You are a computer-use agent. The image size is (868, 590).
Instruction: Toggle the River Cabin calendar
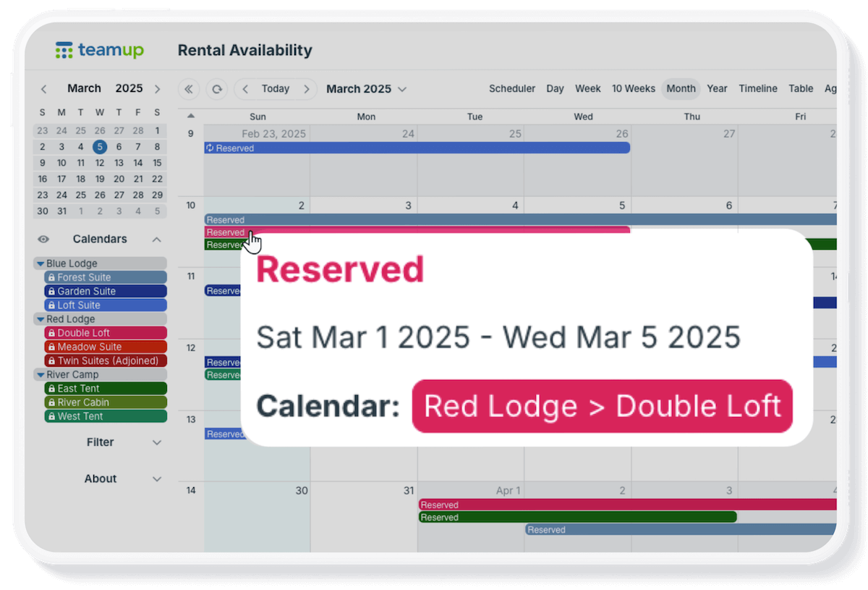click(x=106, y=403)
